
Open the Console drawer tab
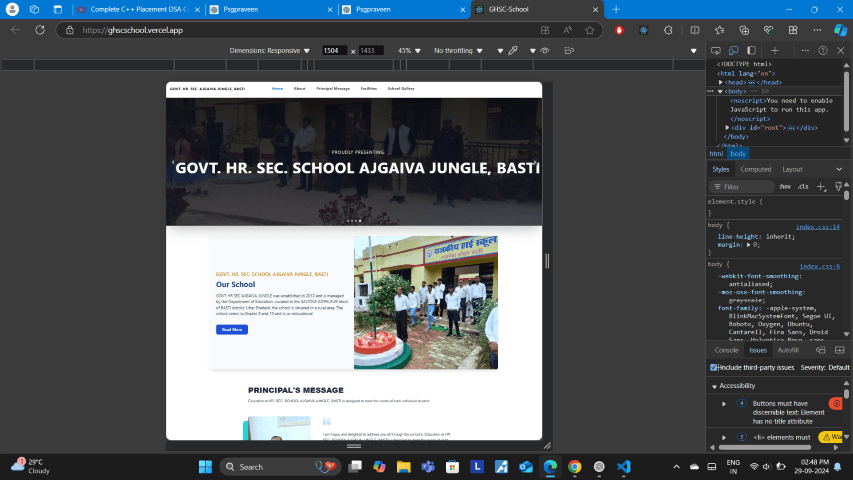point(726,350)
